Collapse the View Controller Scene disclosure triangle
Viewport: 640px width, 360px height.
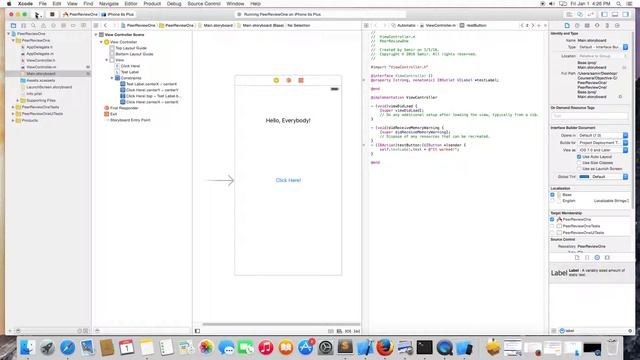[x=96, y=35]
